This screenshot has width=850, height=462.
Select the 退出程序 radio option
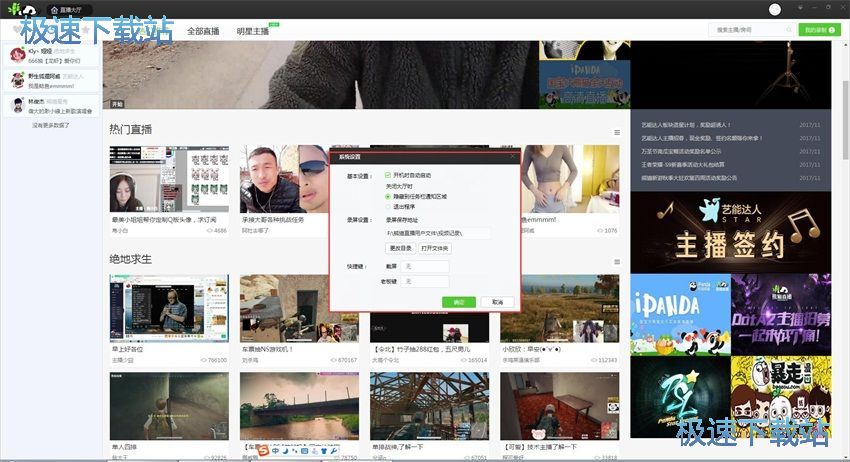[x=388, y=207]
